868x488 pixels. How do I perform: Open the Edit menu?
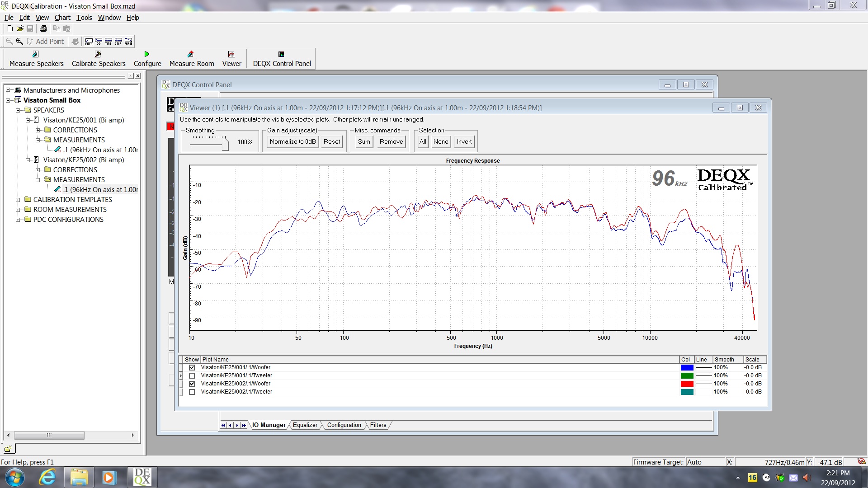pos(24,18)
